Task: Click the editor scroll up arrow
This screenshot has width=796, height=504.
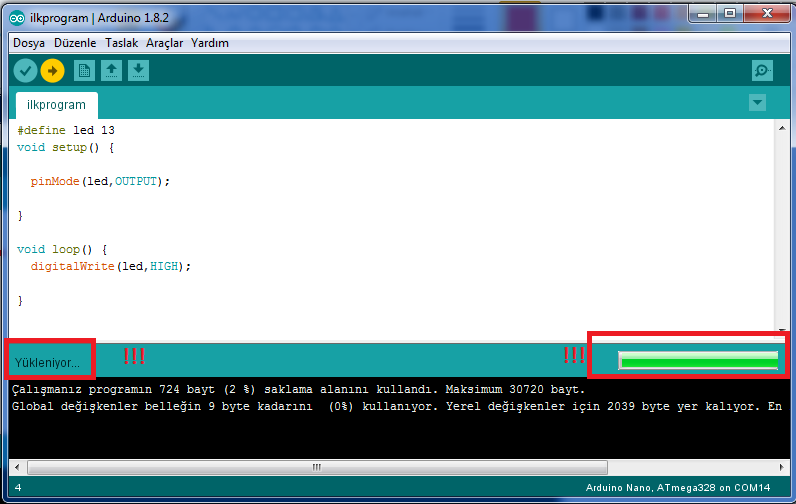Action: (782, 128)
